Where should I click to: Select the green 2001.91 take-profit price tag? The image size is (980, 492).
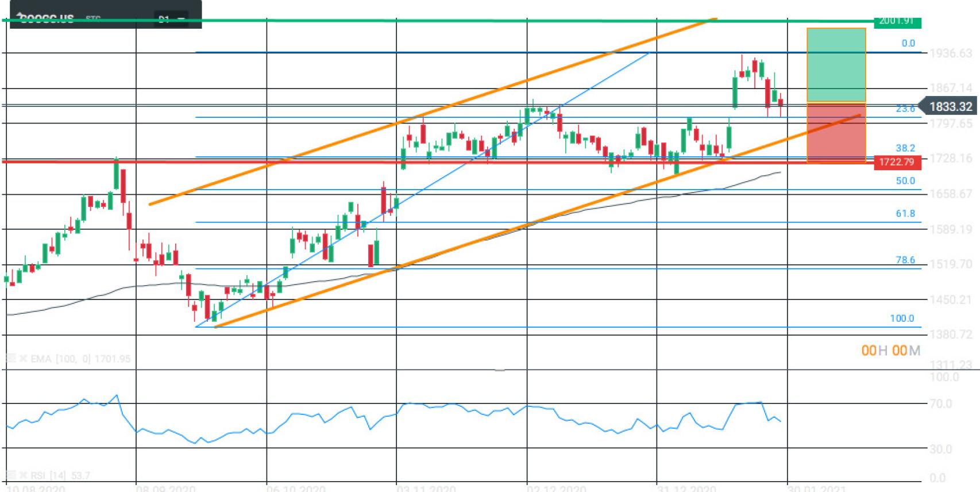[897, 21]
